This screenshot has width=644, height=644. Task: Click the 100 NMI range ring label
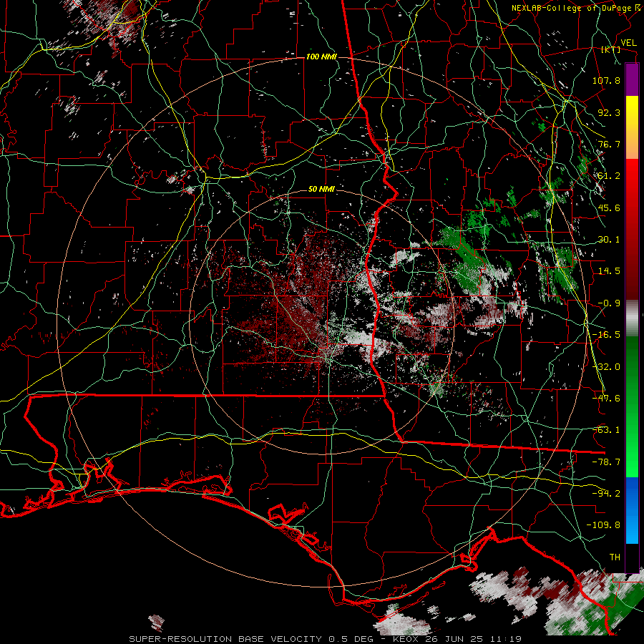(x=321, y=57)
